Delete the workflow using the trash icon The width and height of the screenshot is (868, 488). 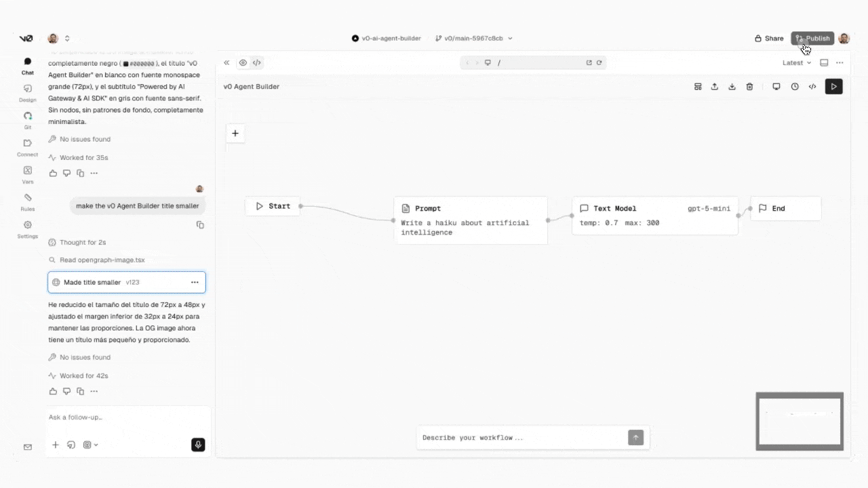point(749,86)
